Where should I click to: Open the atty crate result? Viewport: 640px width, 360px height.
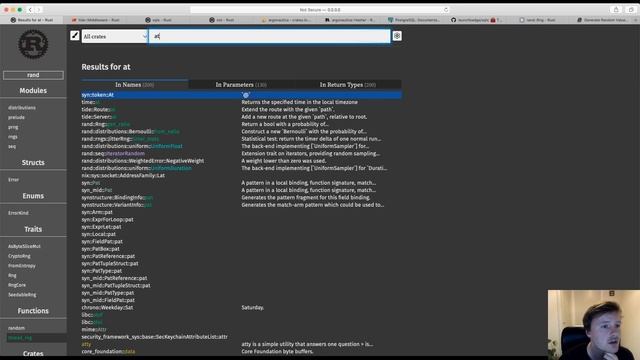tap(241, 344)
